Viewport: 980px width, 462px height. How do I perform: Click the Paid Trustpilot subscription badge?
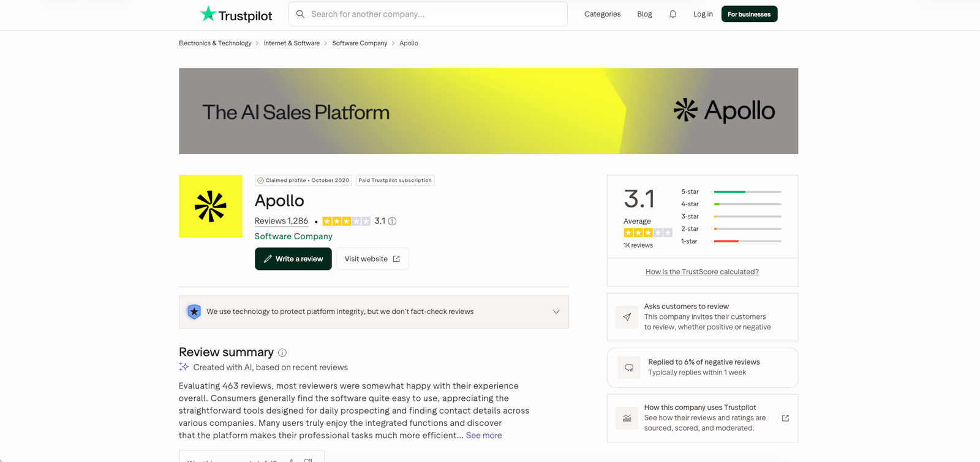point(395,181)
